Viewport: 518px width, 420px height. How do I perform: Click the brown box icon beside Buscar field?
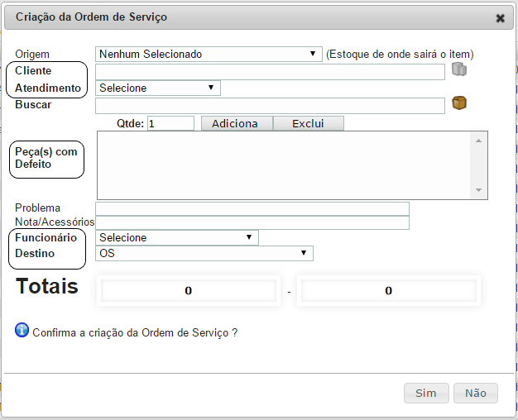click(459, 103)
